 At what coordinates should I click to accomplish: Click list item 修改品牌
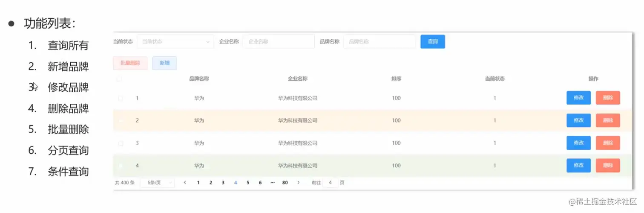coord(68,88)
